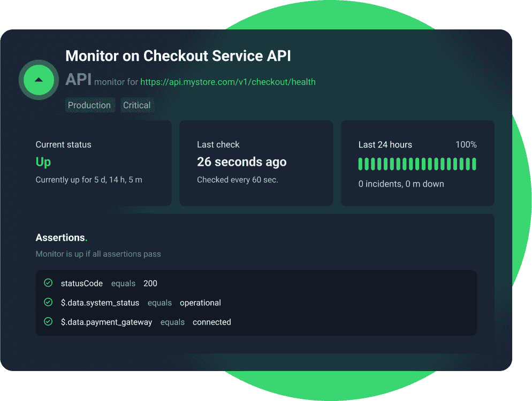
Task: Click the checkmark for $.data.system_status assertion
Action: coord(48,302)
